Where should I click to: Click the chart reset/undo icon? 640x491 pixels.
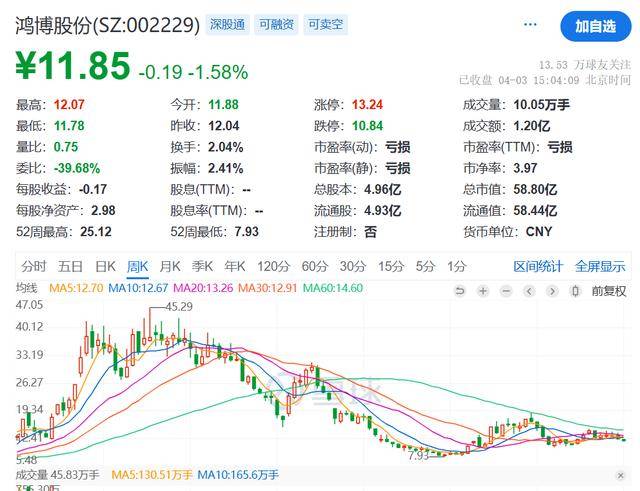[x=460, y=291]
